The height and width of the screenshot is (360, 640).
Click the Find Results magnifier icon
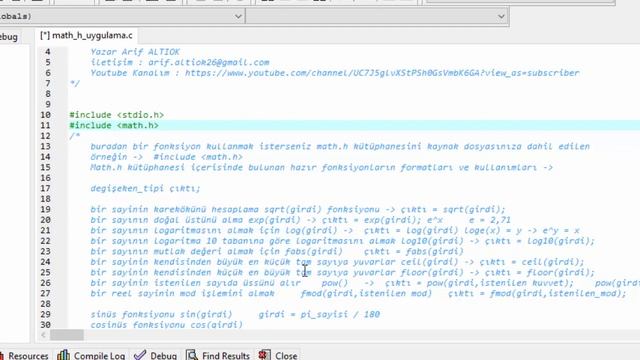tap(192, 355)
